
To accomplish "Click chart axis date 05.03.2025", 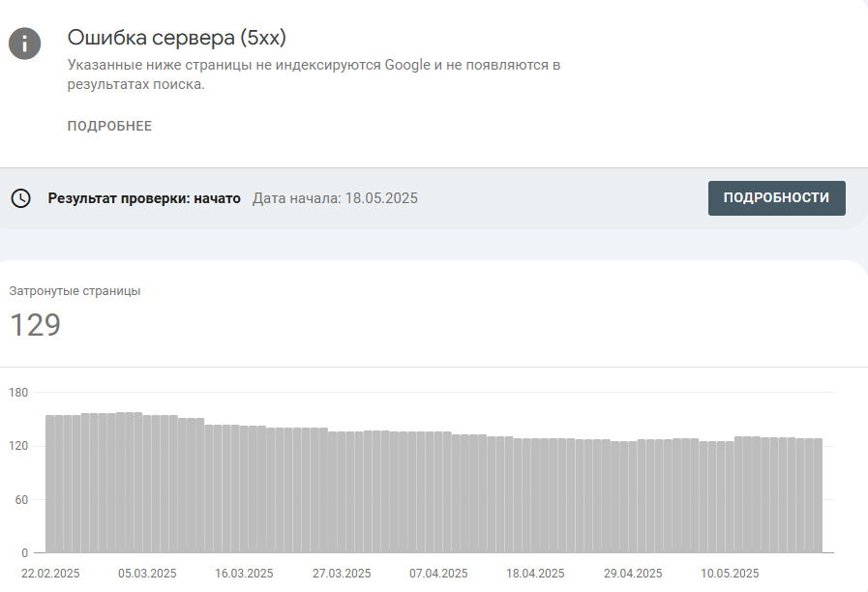I will pyautogui.click(x=147, y=574).
